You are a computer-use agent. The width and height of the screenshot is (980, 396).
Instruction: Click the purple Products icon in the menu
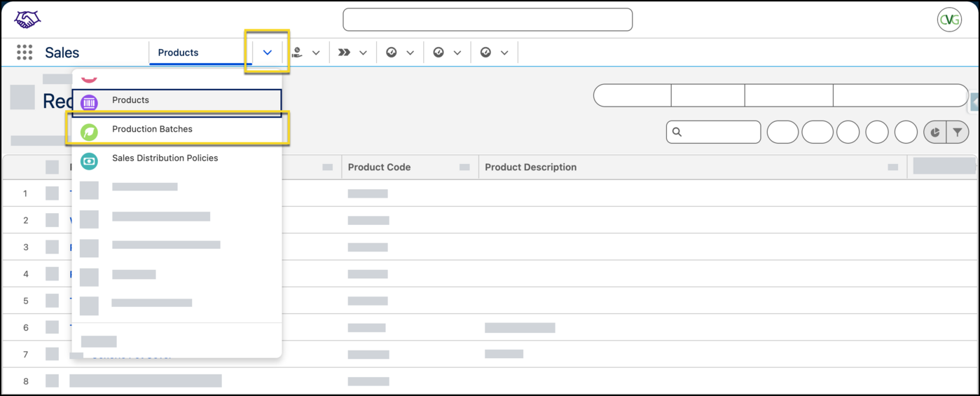click(89, 102)
